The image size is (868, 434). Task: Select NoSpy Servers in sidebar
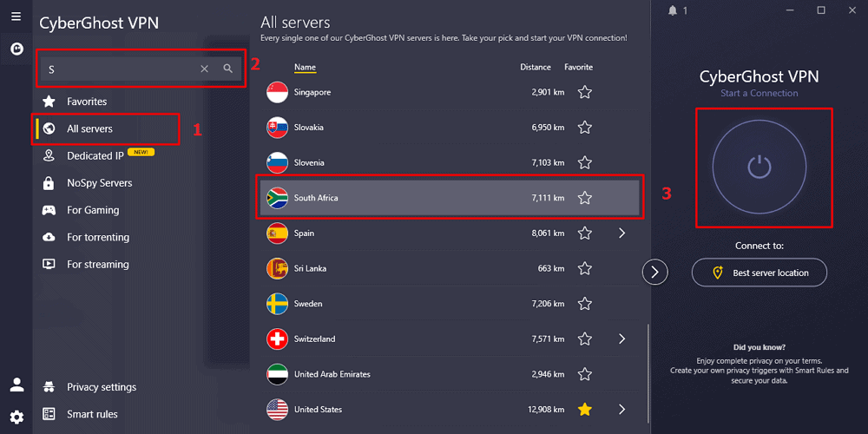[99, 183]
